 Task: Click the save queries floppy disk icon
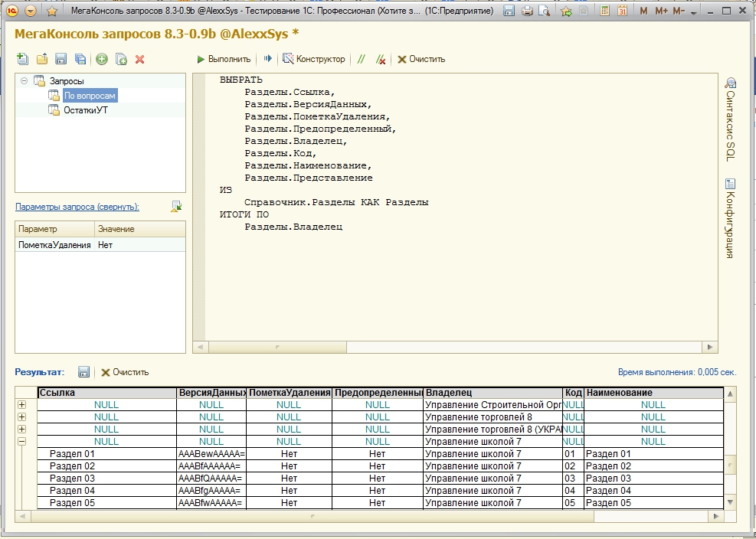tap(61, 59)
